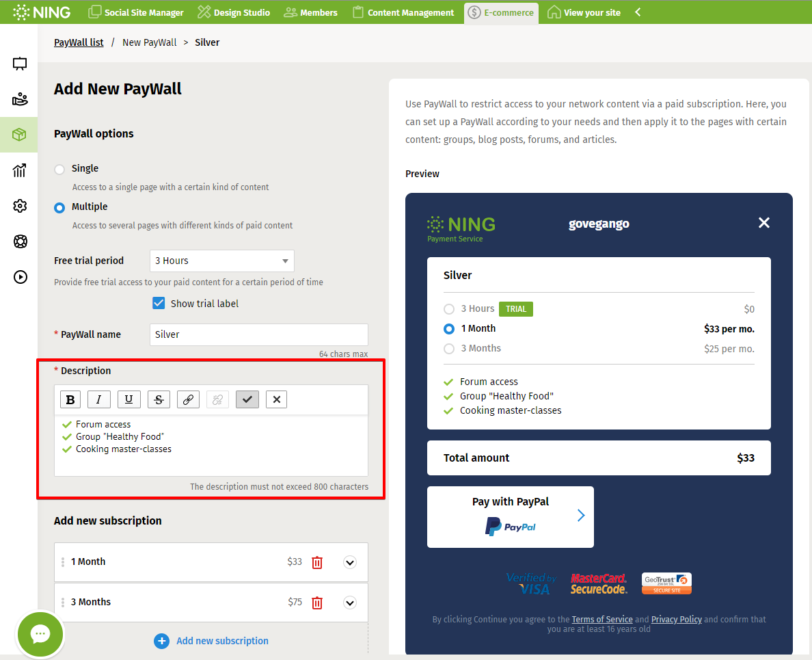Click the PayWall name input field
Screen dimensions: 812x660
(258, 334)
